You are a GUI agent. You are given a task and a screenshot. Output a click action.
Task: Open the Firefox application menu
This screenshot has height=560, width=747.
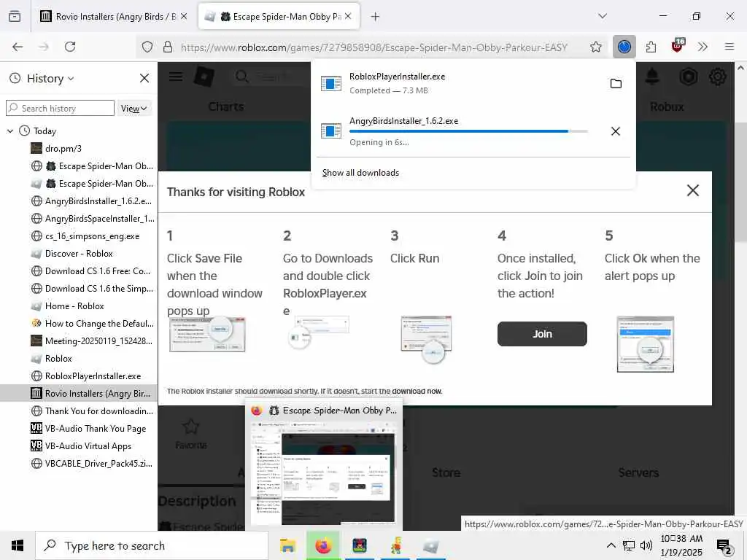729,47
